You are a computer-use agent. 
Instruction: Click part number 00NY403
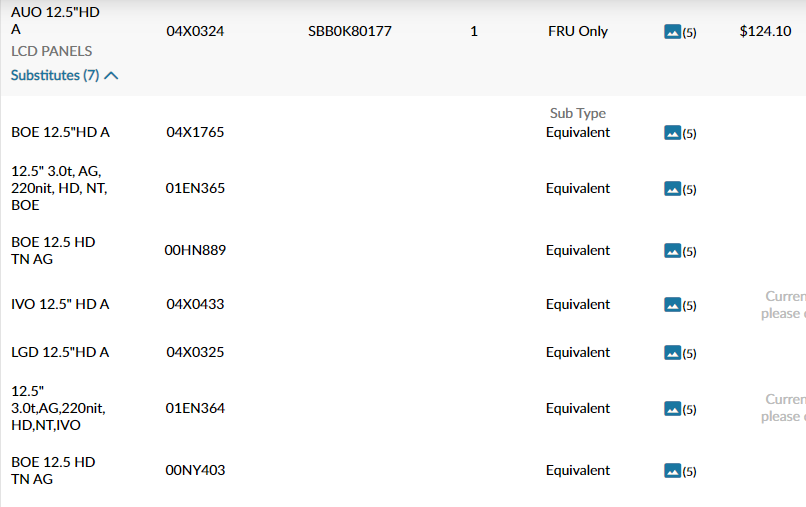[x=195, y=470]
